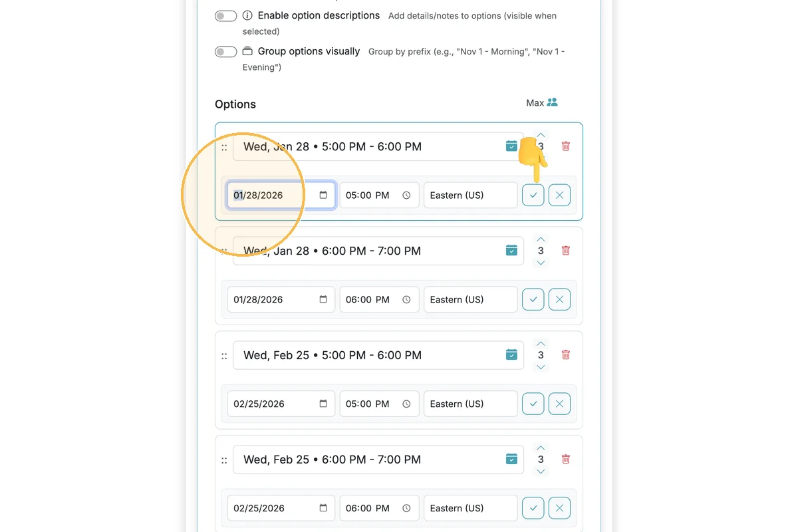Open date picker icon for Feb 25 6:00 PM option
Image resolution: width=798 pixels, height=532 pixels.
(x=323, y=509)
